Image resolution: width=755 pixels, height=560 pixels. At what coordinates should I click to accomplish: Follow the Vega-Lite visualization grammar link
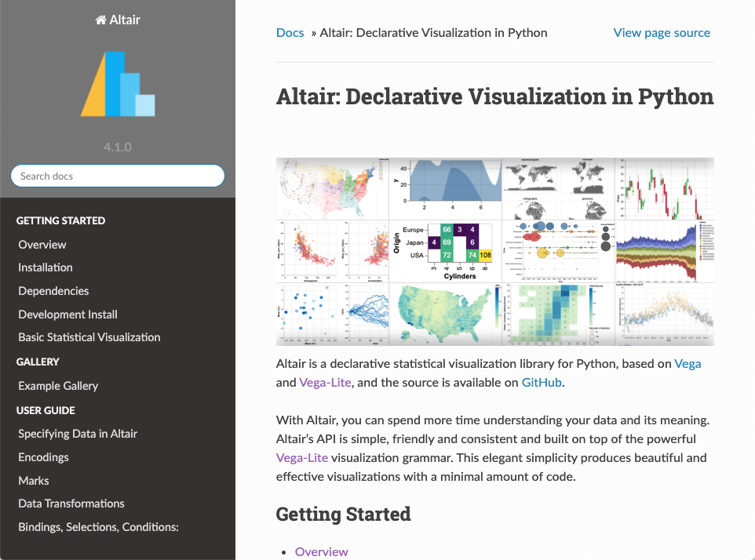pos(302,457)
